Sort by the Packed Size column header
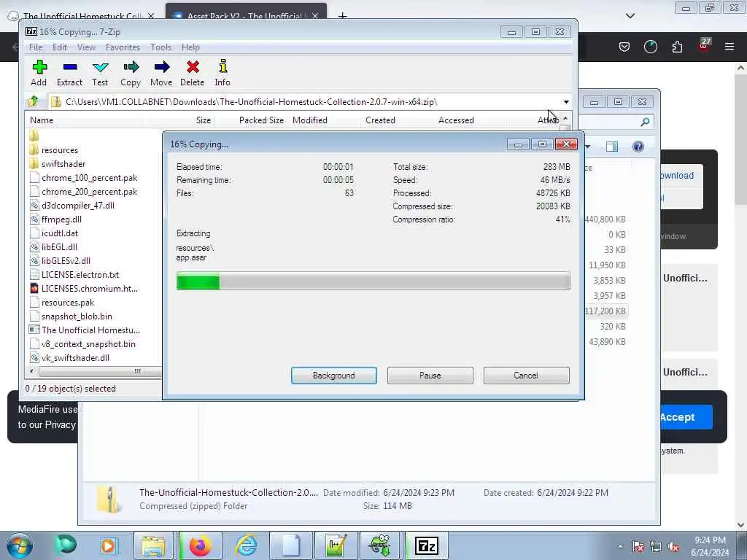Image resolution: width=747 pixels, height=560 pixels. point(261,120)
